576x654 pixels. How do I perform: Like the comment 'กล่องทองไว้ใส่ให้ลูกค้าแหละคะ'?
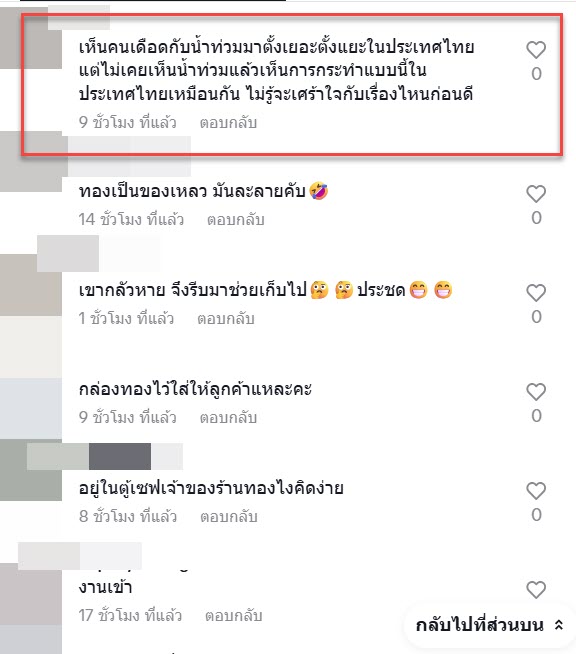[x=536, y=392]
